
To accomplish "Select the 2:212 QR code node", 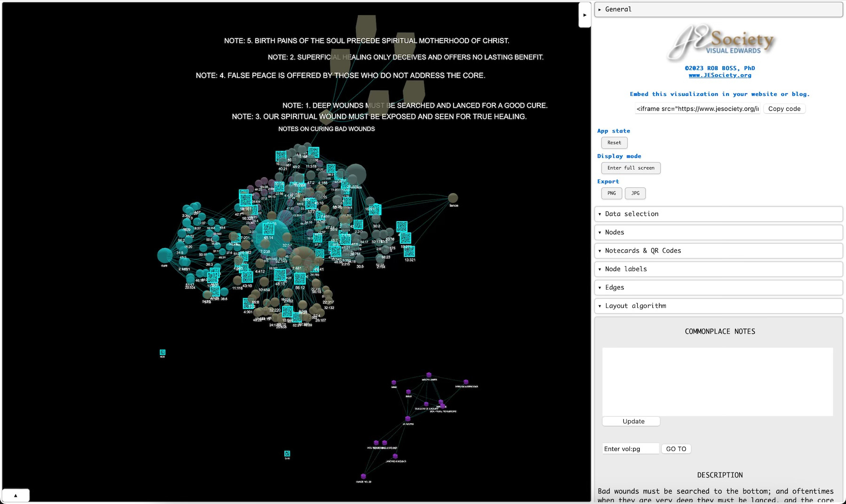I will (x=358, y=225).
